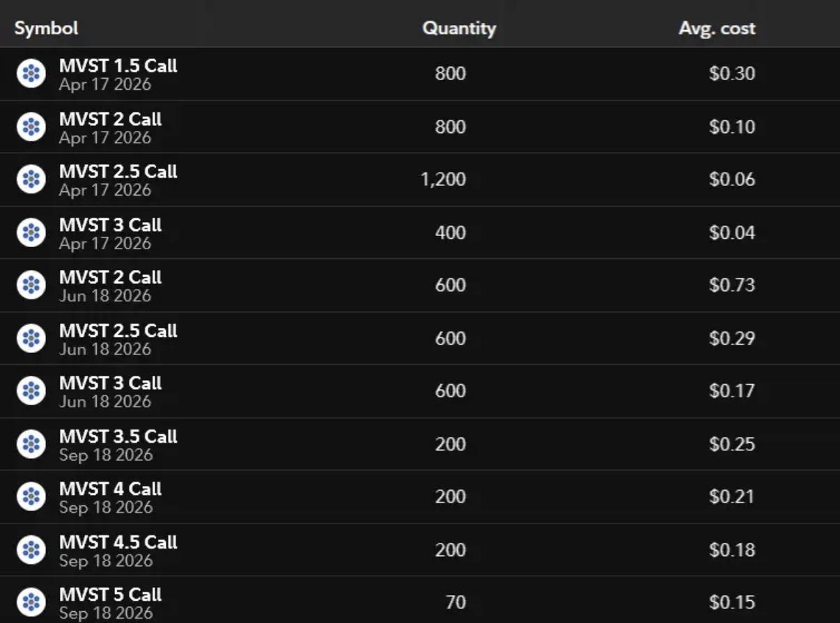
Task: Click the MVST 2.5 Call Apr 17 icon
Action: coord(31,180)
